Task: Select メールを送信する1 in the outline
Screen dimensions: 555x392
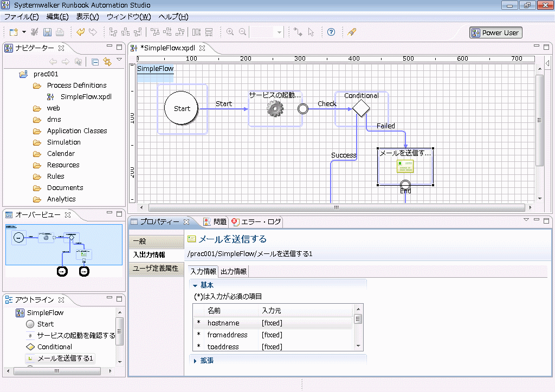Action: coord(65,358)
